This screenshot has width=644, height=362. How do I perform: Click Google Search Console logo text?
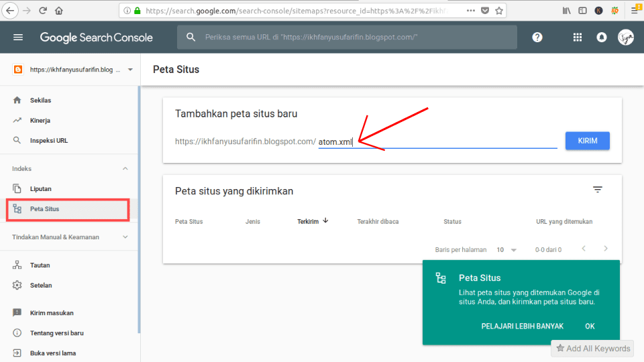click(x=97, y=38)
